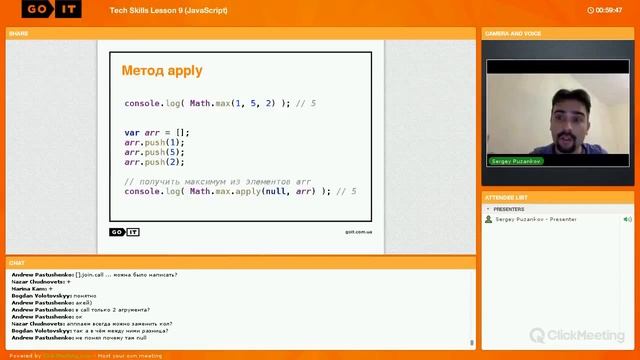
Task: Click the GO IT logo in the header
Action: [x=51, y=9]
